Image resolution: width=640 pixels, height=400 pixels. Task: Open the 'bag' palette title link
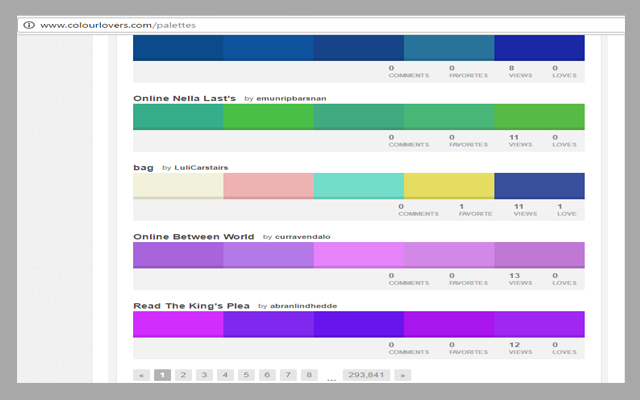(143, 167)
